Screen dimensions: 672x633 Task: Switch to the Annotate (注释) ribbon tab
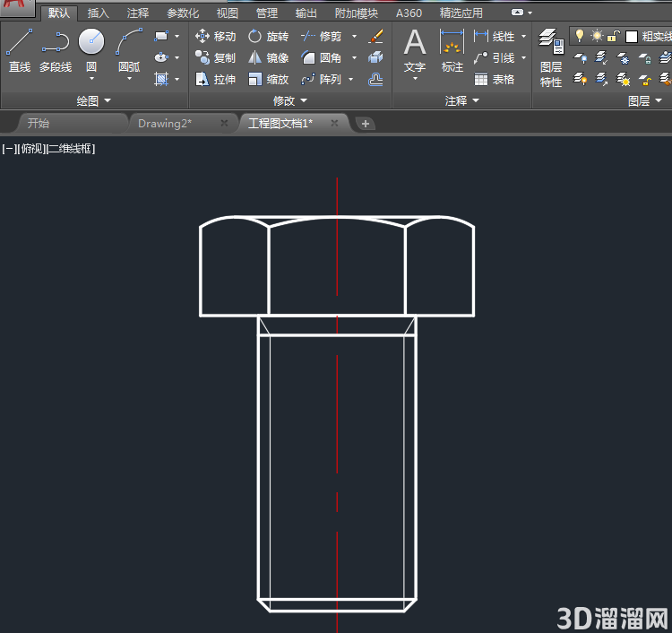[x=138, y=13]
